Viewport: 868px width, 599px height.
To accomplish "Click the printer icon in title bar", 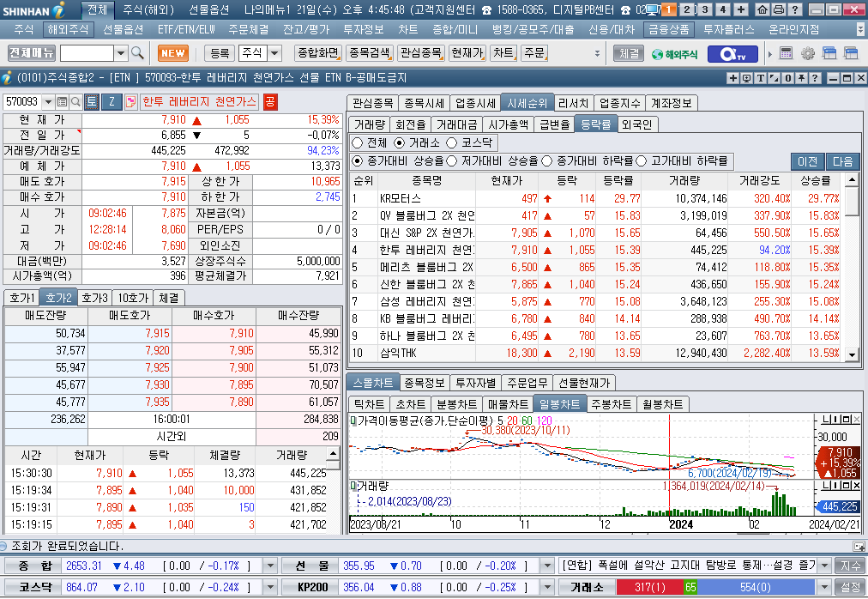I will point(778,9).
